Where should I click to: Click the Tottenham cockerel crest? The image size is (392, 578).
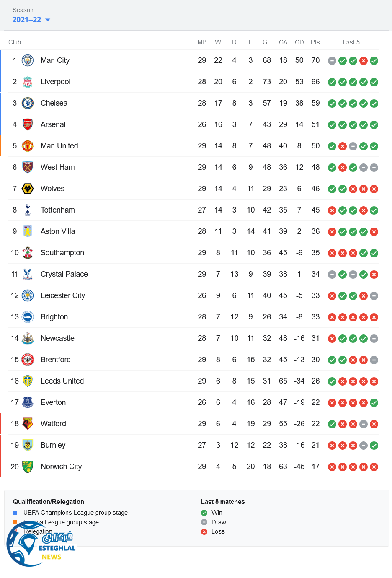(x=28, y=210)
